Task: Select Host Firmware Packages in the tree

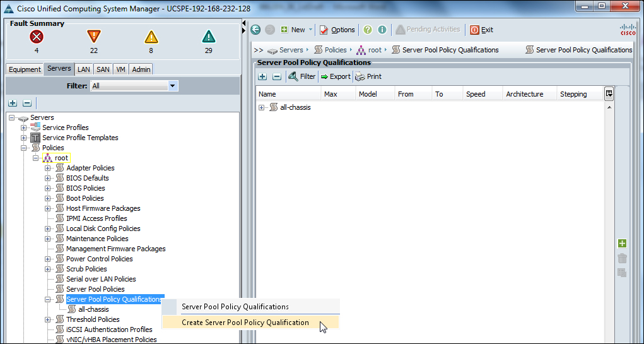Action: tap(103, 208)
